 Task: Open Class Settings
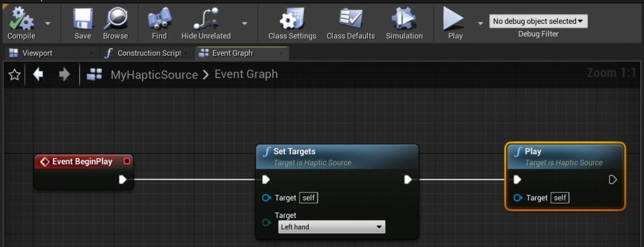point(292,23)
